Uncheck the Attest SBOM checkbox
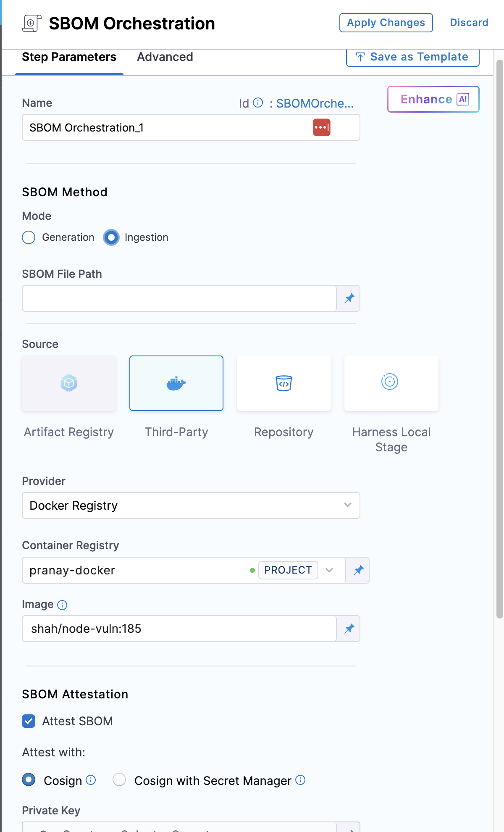The height and width of the screenshot is (832, 504). click(29, 721)
